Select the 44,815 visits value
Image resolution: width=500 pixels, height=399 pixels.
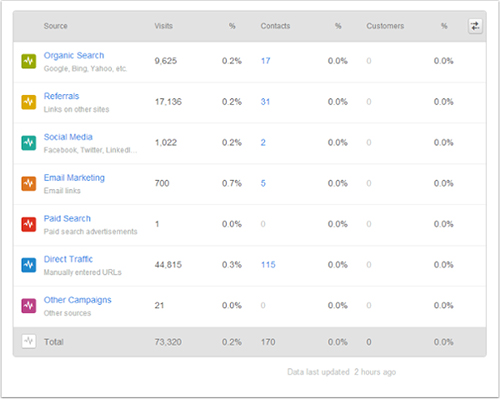pos(168,265)
